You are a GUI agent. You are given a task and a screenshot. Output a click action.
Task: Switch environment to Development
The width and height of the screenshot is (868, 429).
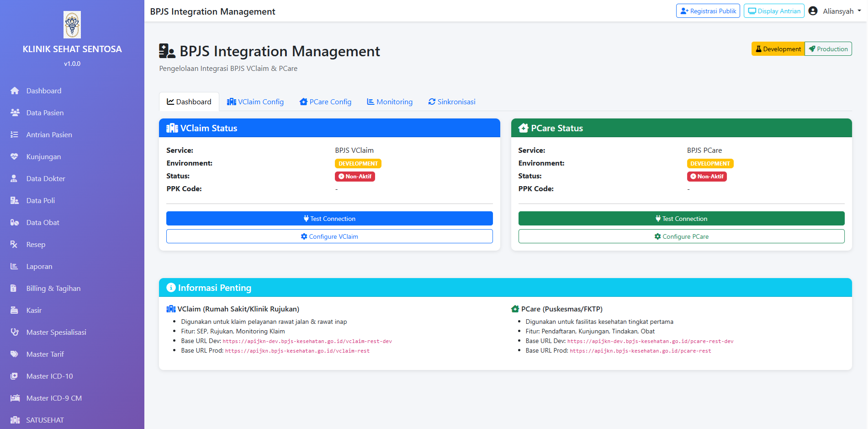click(x=778, y=49)
